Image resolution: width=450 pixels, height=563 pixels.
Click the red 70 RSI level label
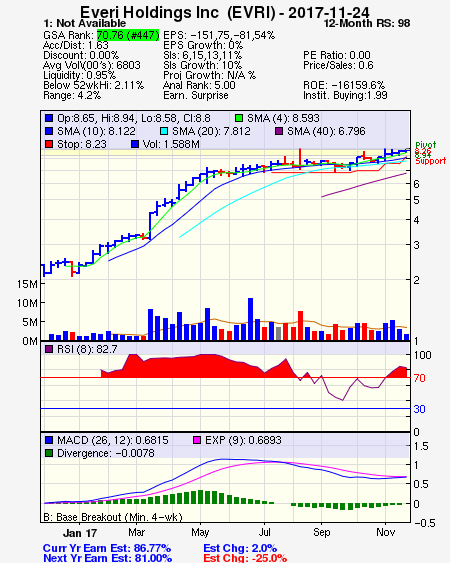(419, 378)
